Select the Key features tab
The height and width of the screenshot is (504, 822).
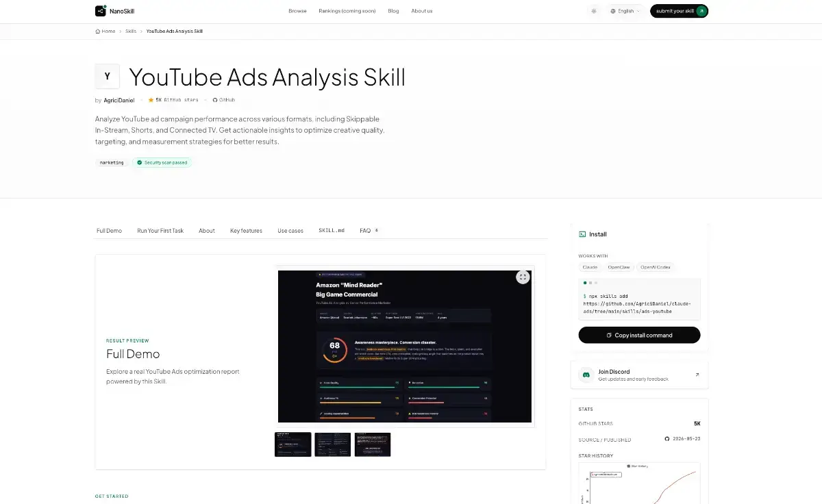tap(246, 231)
